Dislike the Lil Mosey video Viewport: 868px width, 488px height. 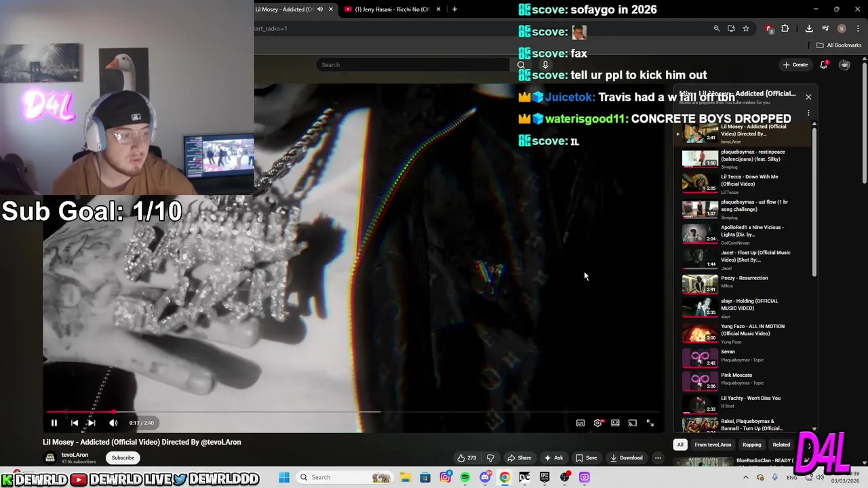click(x=490, y=457)
